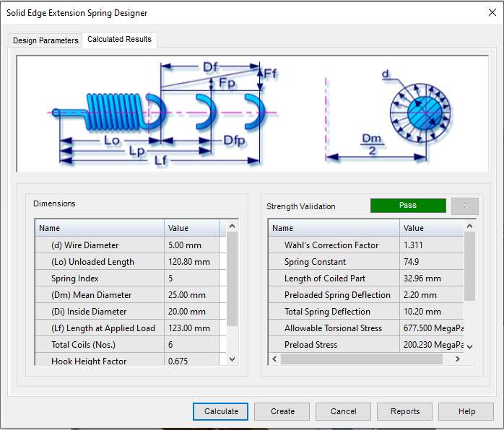Click the Create button
This screenshot has height=430, width=504.
tap(282, 411)
